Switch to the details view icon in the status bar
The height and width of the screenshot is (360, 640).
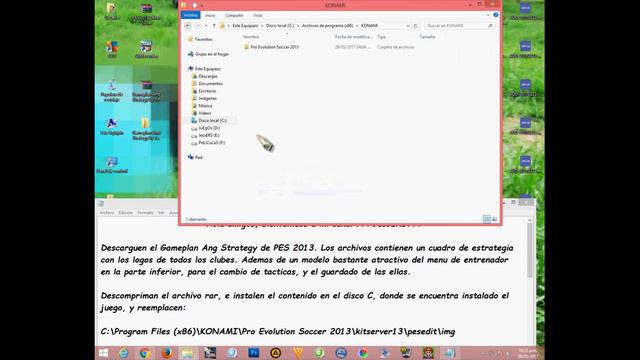[x=487, y=219]
